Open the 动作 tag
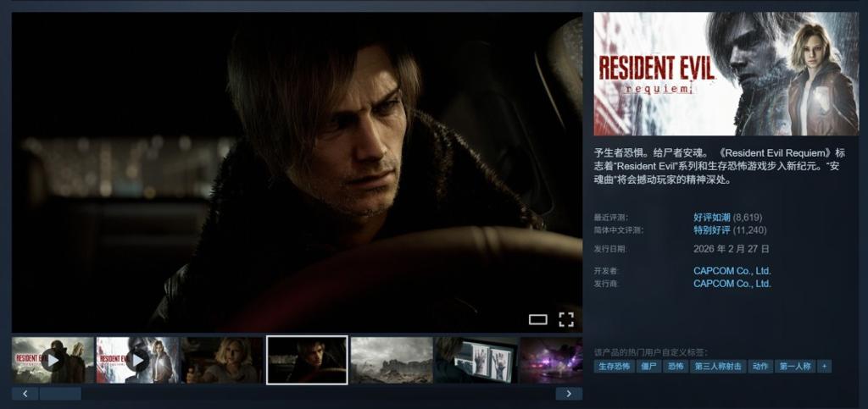 (760, 367)
